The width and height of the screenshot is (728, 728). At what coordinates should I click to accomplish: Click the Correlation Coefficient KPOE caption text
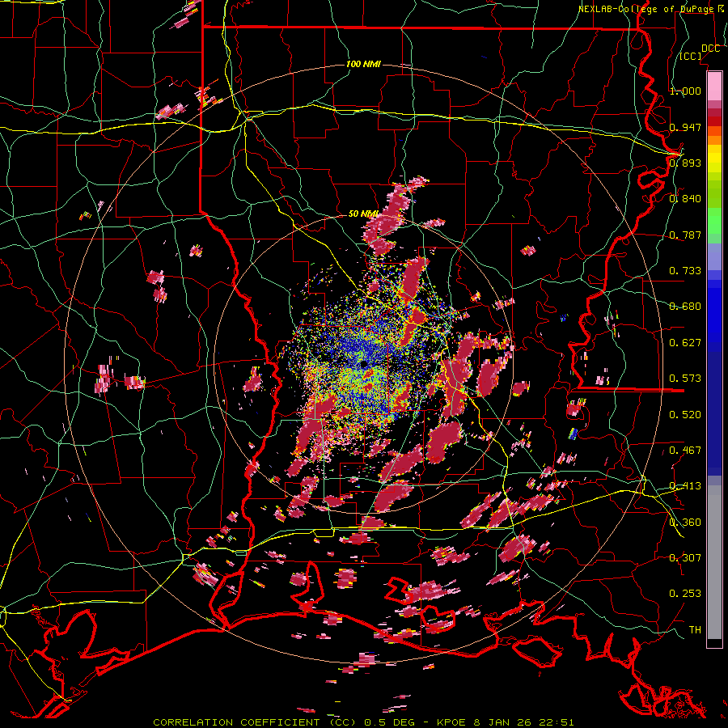coord(363,722)
